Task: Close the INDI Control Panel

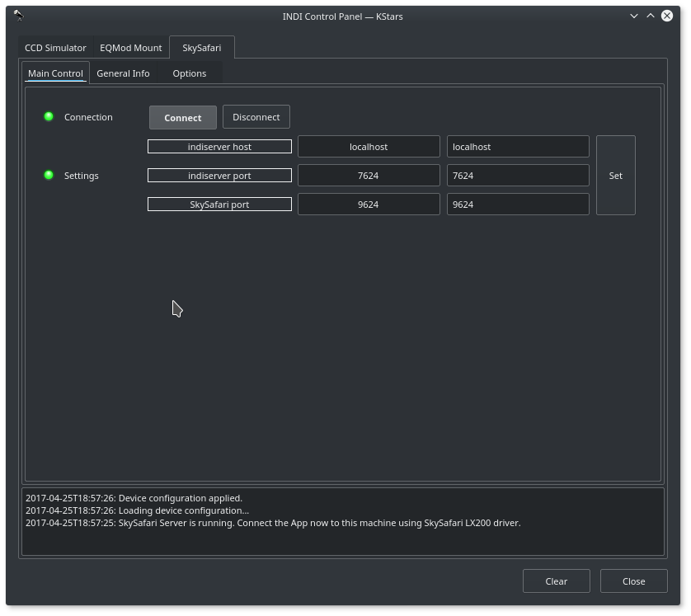Action: click(634, 581)
